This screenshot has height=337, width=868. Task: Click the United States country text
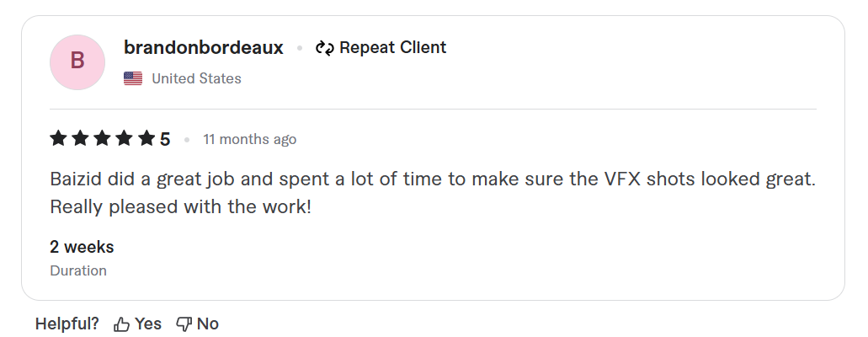point(196,78)
